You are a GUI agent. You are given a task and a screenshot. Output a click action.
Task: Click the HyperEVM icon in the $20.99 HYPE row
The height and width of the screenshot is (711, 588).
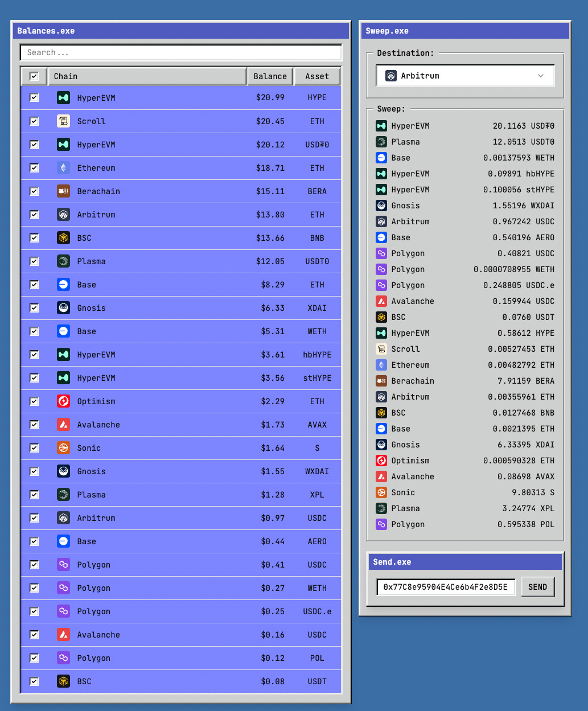pos(63,97)
